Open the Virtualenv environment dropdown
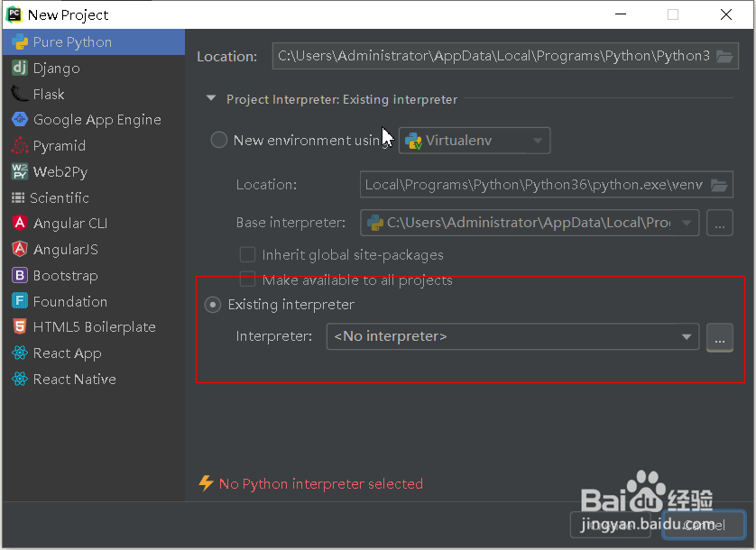Viewport: 756px width, 550px height. pos(475,141)
